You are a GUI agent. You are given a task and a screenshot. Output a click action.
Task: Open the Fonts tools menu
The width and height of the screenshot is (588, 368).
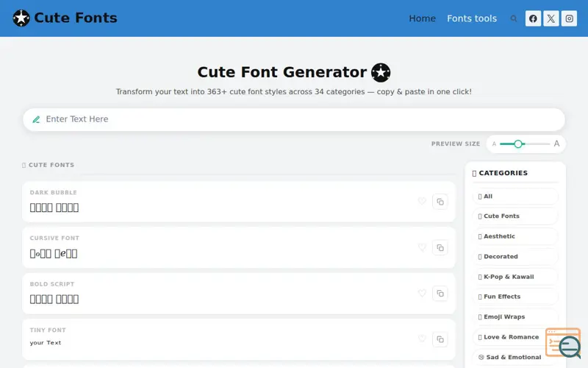472,18
